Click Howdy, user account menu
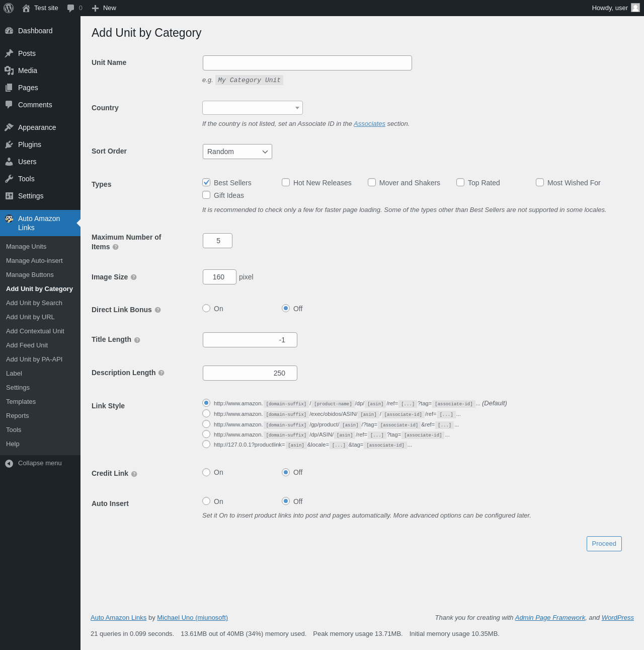 (616, 8)
